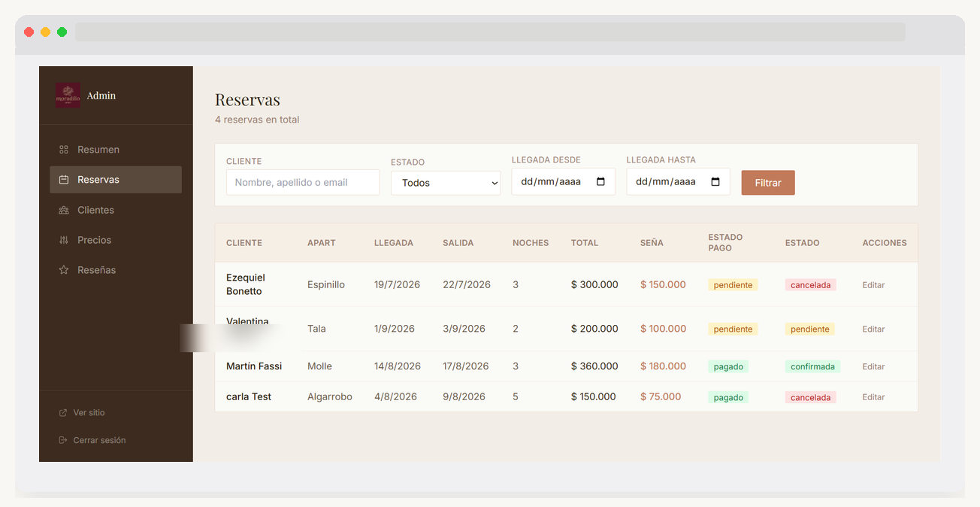The height and width of the screenshot is (507, 980).
Task: Edit the Ezequiel Bonetto reservation
Action: point(873,285)
